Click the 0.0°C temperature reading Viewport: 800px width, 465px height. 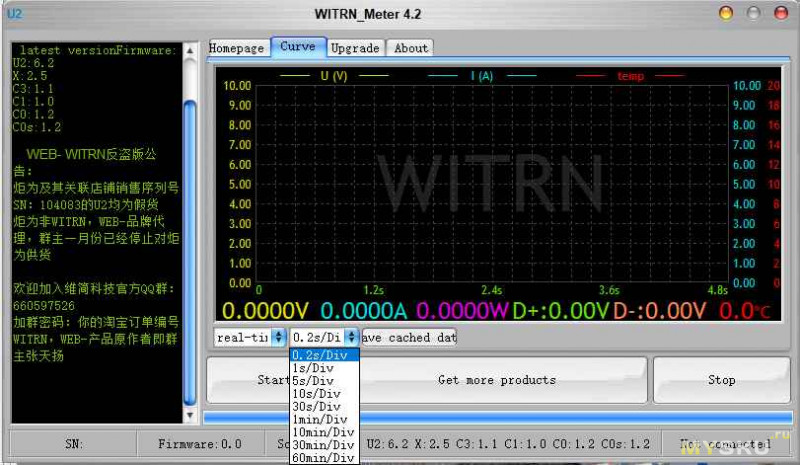[x=745, y=310]
